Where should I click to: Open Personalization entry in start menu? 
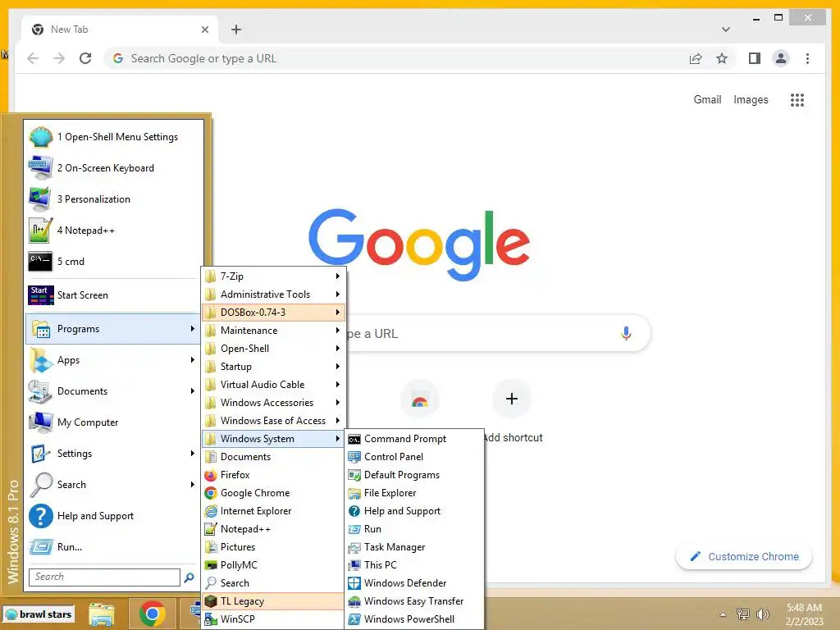[115, 199]
